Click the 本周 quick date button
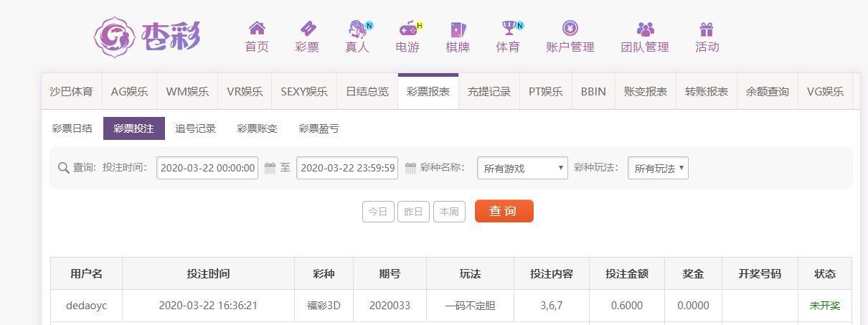The width and height of the screenshot is (868, 325). tap(449, 212)
